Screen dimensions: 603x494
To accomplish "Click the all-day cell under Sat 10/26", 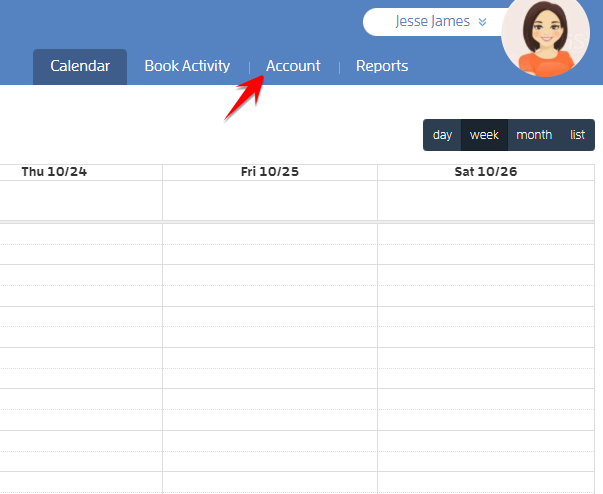I will [486, 200].
